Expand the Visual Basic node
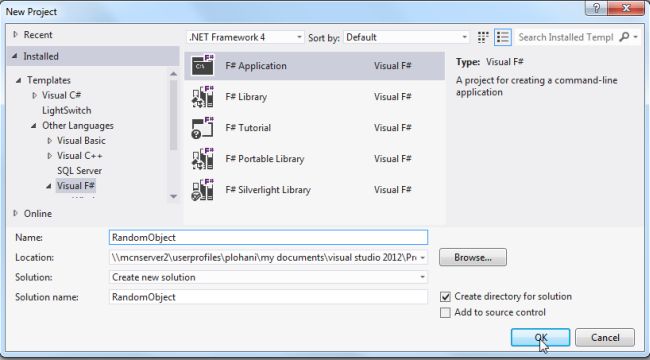 point(49,141)
